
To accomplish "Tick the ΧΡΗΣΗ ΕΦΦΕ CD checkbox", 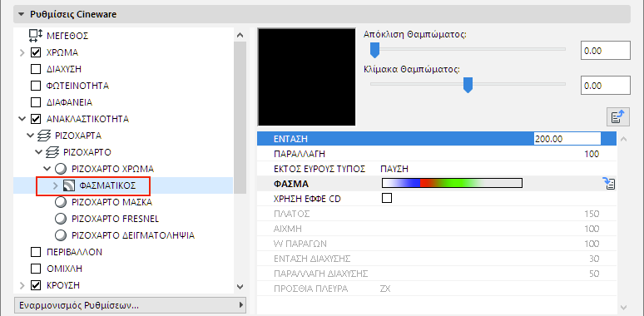I will 386,198.
